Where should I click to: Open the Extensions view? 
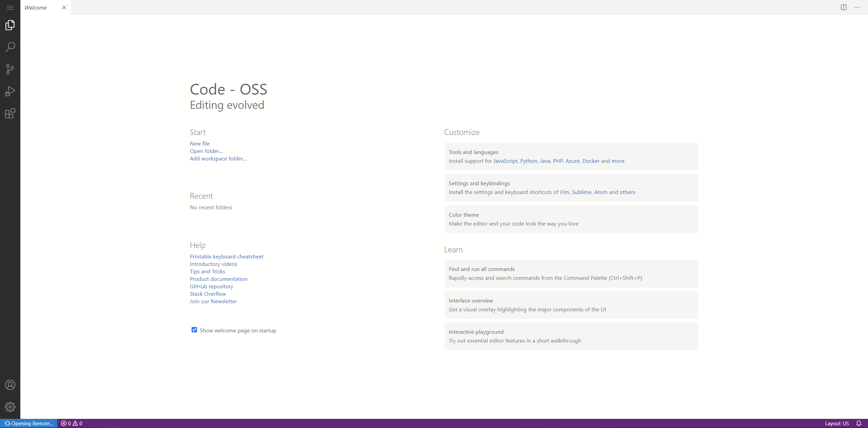click(10, 113)
